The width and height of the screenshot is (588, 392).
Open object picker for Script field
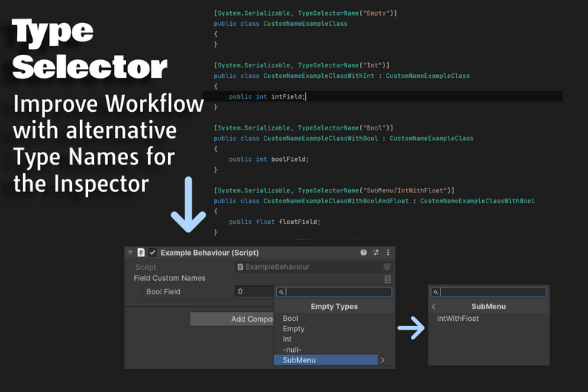pyautogui.click(x=387, y=267)
